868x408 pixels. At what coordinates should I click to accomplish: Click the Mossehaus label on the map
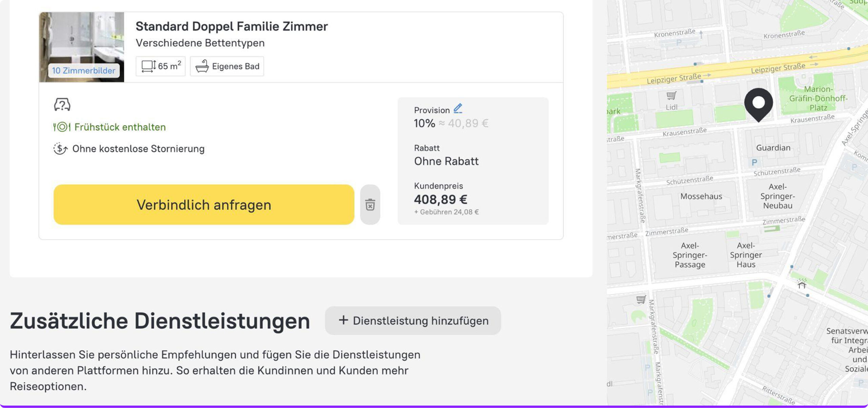click(x=701, y=196)
